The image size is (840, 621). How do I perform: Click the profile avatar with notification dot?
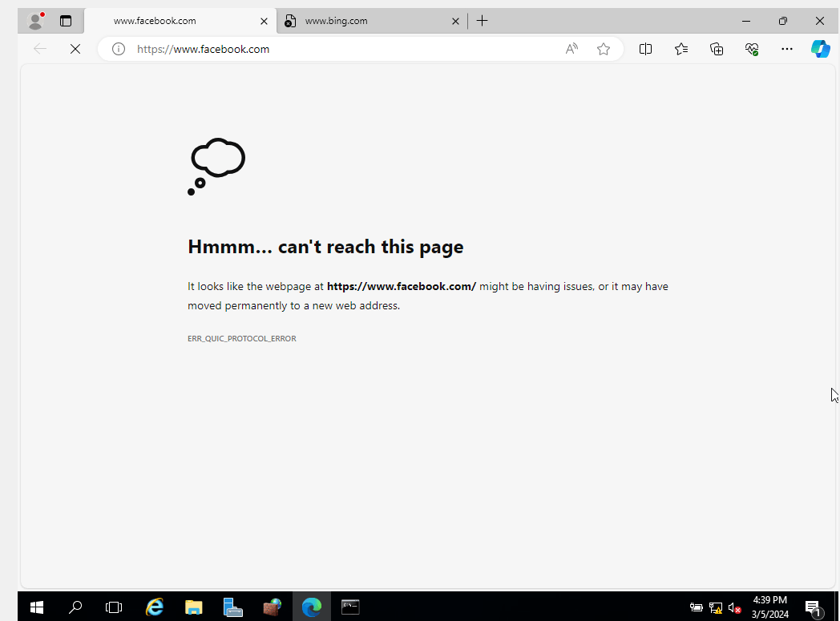(34, 20)
